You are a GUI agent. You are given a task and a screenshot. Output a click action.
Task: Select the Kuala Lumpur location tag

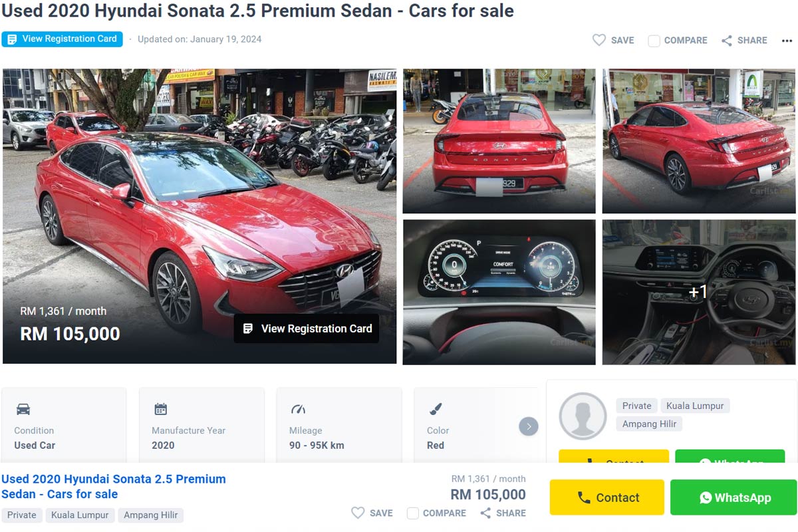point(695,406)
